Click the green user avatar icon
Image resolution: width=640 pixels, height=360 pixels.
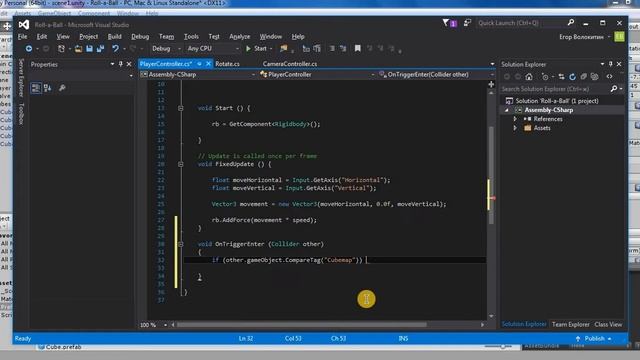(619, 37)
